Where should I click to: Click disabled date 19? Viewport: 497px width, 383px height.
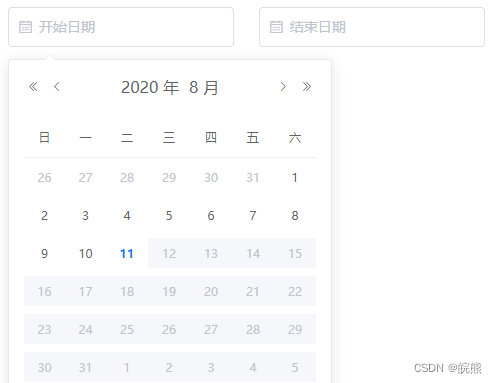click(x=169, y=292)
